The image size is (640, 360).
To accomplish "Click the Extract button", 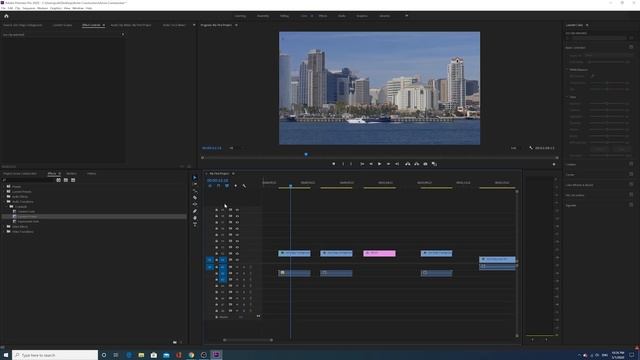I will [x=416, y=164].
